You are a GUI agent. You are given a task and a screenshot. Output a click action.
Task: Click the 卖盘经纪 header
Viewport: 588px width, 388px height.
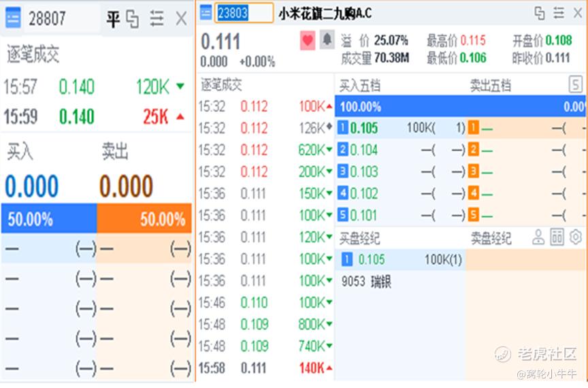[x=491, y=238]
